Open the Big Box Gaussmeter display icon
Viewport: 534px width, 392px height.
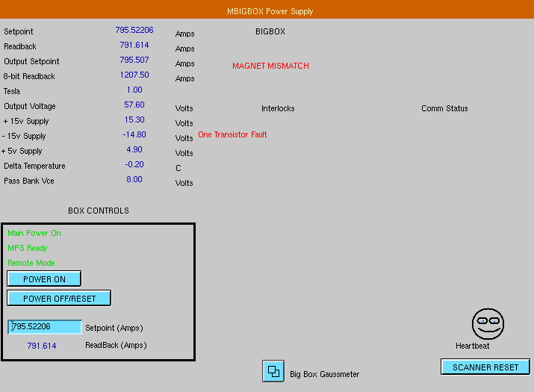273,371
